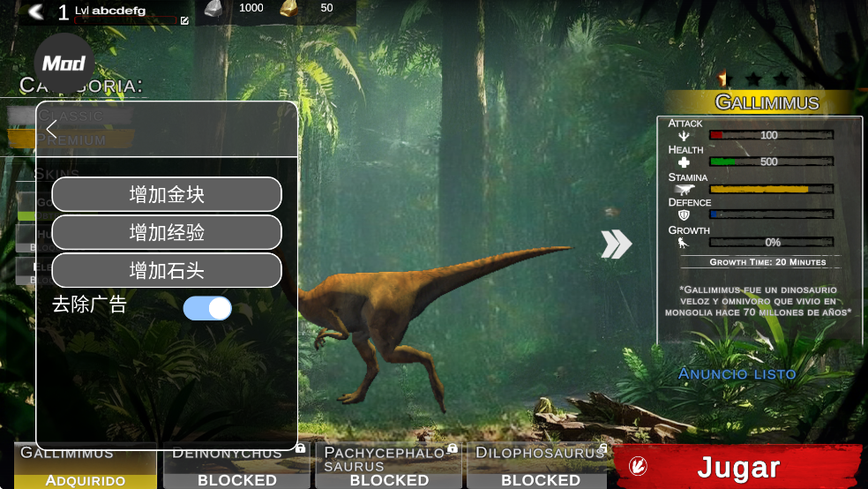Click the gold nugget currency icon
The width and height of the screenshot is (868, 489).
tap(289, 9)
